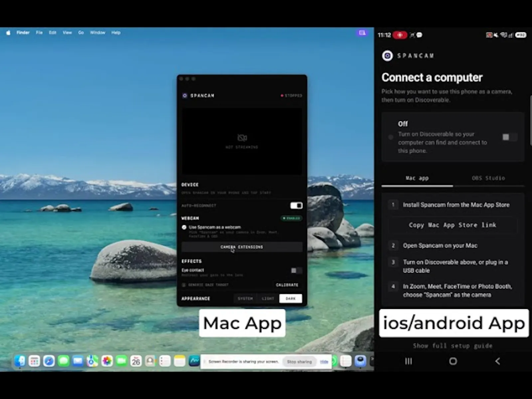The height and width of the screenshot is (399, 532).
Task: Click the Enabled webcam status badge
Action: pyautogui.click(x=292, y=218)
